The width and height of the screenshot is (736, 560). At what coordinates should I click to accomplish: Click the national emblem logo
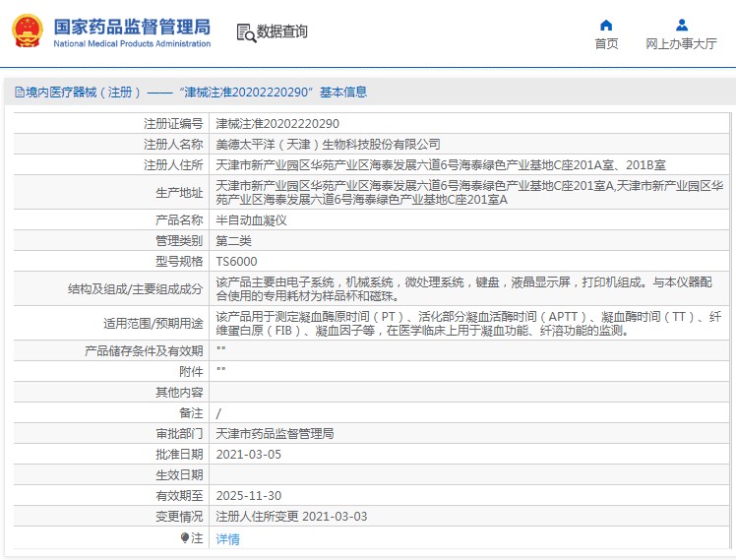click(28, 31)
